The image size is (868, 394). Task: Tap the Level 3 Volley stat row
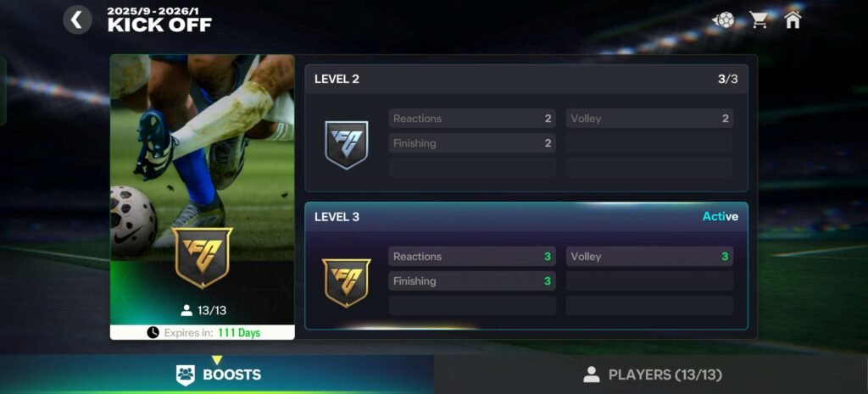pyautogui.click(x=649, y=256)
